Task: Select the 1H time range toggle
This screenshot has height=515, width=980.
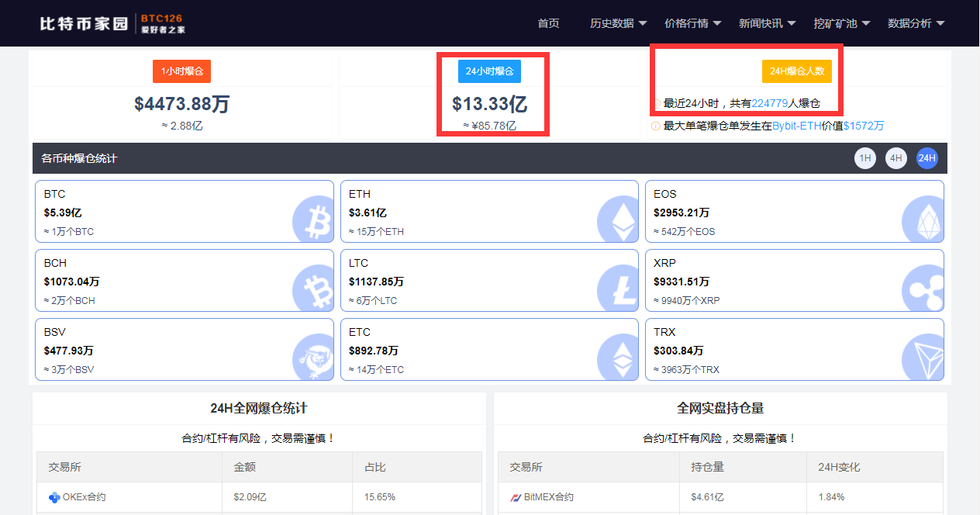Action: (865, 158)
